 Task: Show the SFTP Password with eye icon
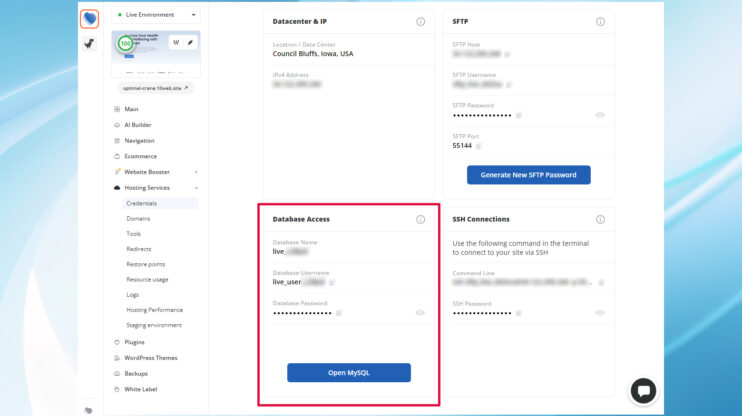600,115
